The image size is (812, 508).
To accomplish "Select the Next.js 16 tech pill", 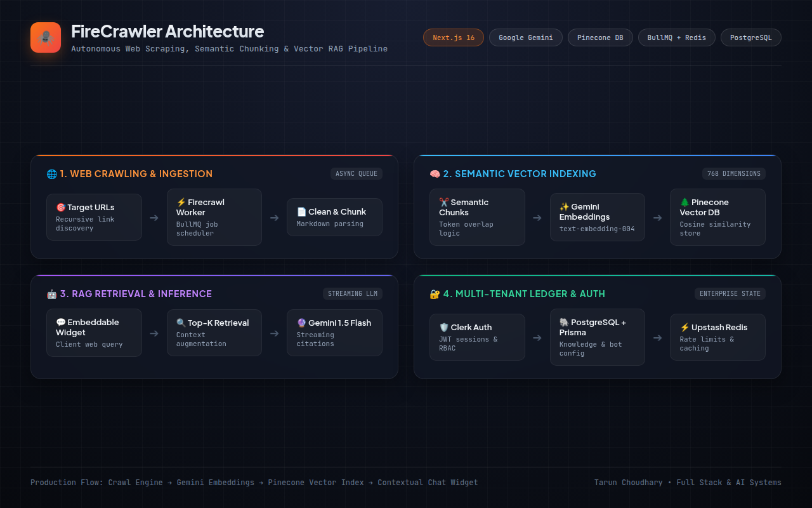I will click(x=454, y=37).
